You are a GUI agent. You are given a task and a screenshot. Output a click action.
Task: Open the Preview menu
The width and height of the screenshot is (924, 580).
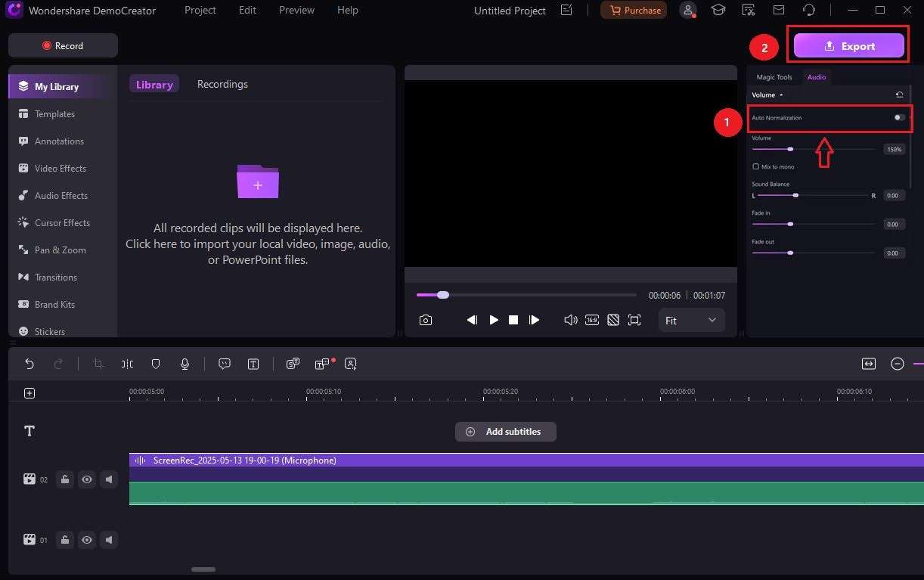pyautogui.click(x=296, y=10)
